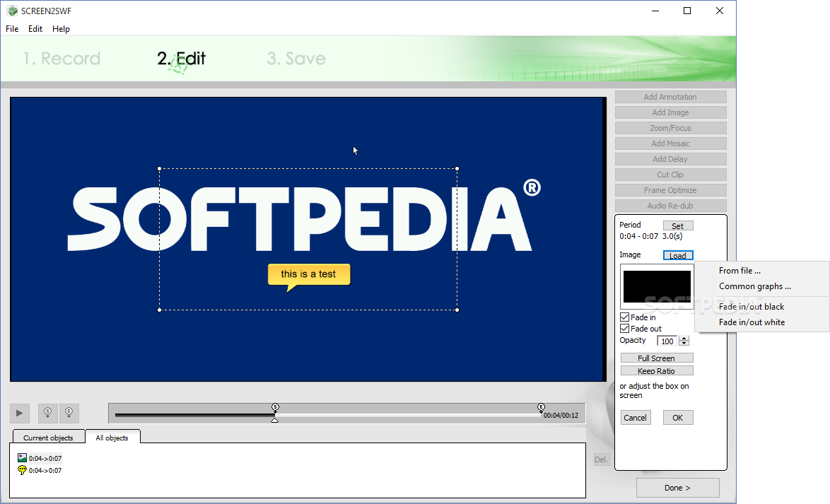Click the Audio Re-dub button
This screenshot has width=830, height=504.
670,206
